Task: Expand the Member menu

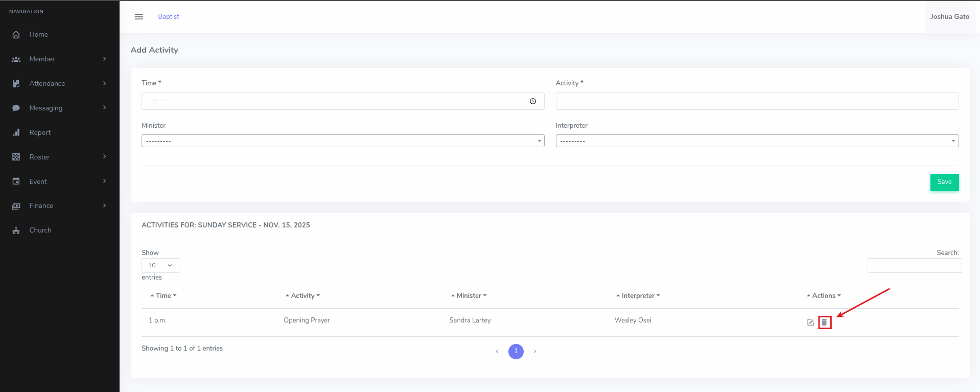Action: coord(59,59)
